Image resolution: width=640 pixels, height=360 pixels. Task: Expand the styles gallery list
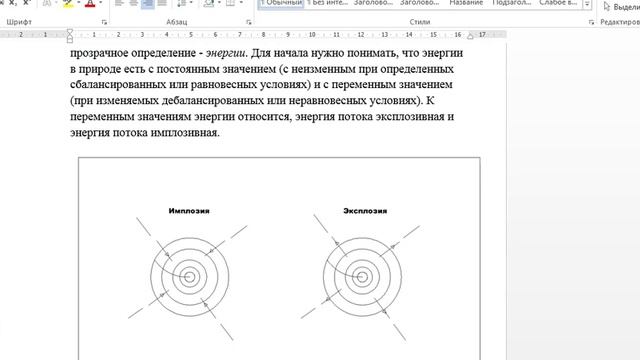coord(587,4)
